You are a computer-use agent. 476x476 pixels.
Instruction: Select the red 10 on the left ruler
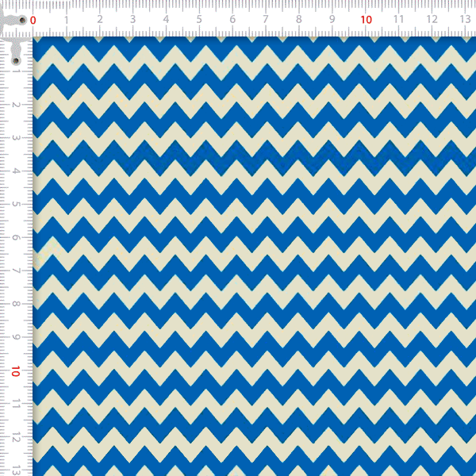(16, 370)
